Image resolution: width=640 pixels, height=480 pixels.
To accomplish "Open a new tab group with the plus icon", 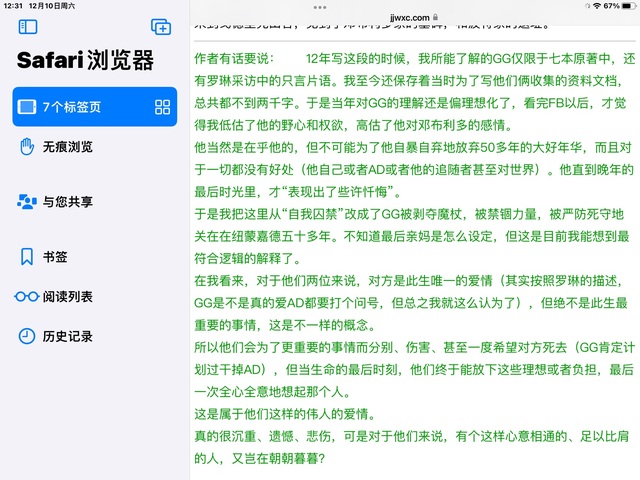I will point(161,27).
